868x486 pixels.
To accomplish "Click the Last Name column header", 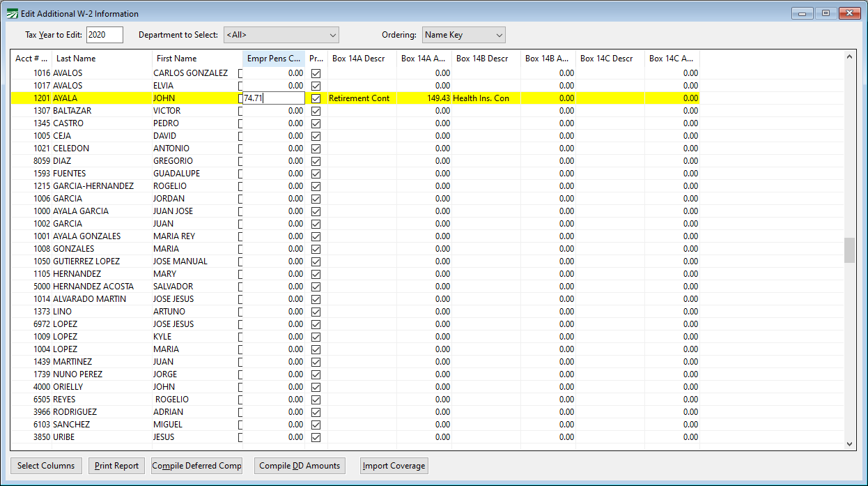I will 102,59.
